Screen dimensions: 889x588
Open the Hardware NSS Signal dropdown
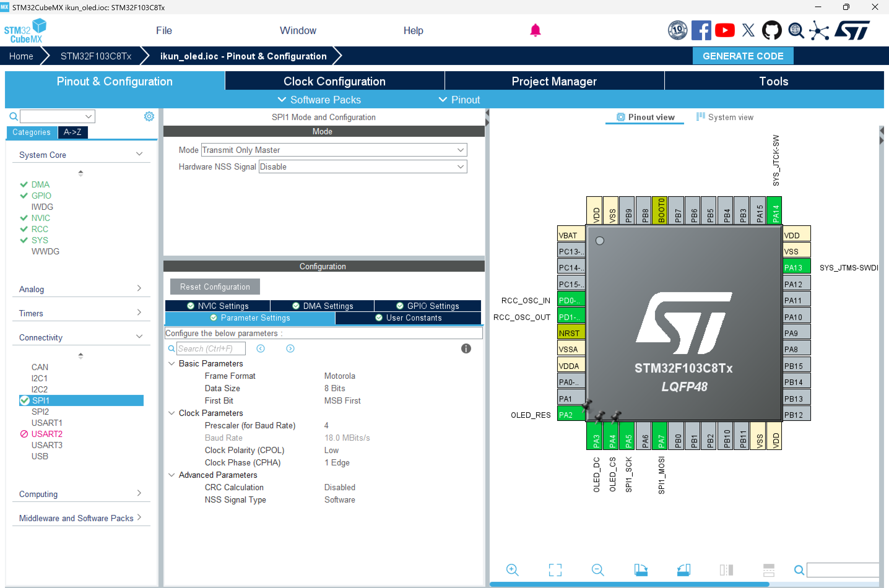tap(362, 166)
